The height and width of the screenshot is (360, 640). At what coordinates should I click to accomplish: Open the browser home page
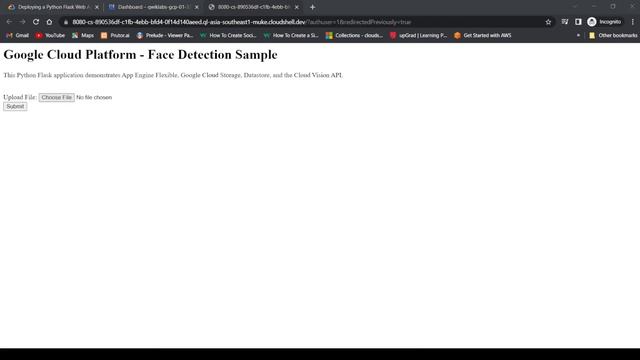pos(49,22)
